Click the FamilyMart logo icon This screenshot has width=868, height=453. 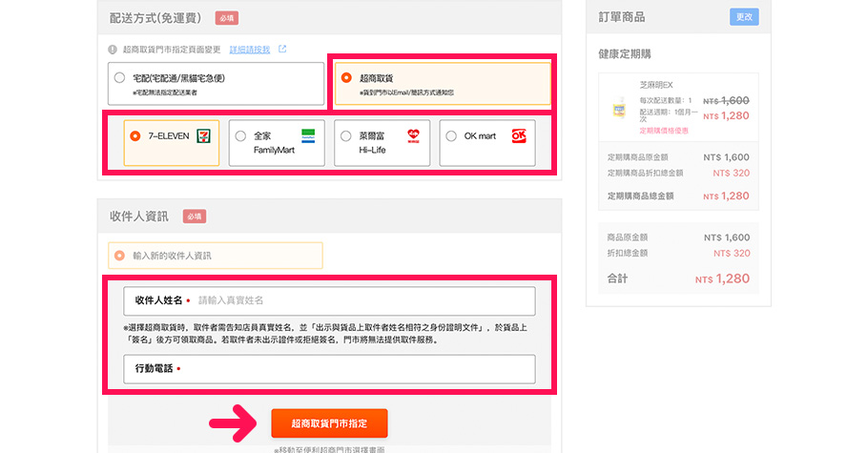pyautogui.click(x=307, y=135)
